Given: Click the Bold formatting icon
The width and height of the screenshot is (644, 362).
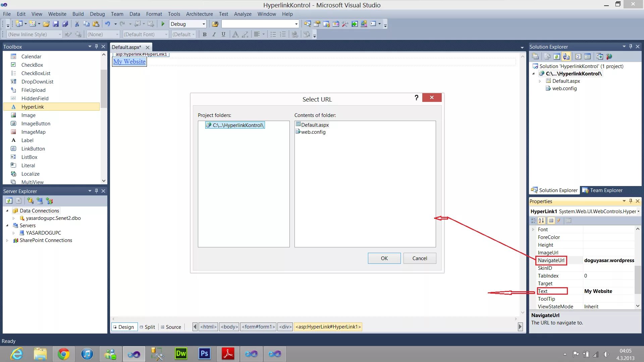Looking at the screenshot, I should click(205, 34).
